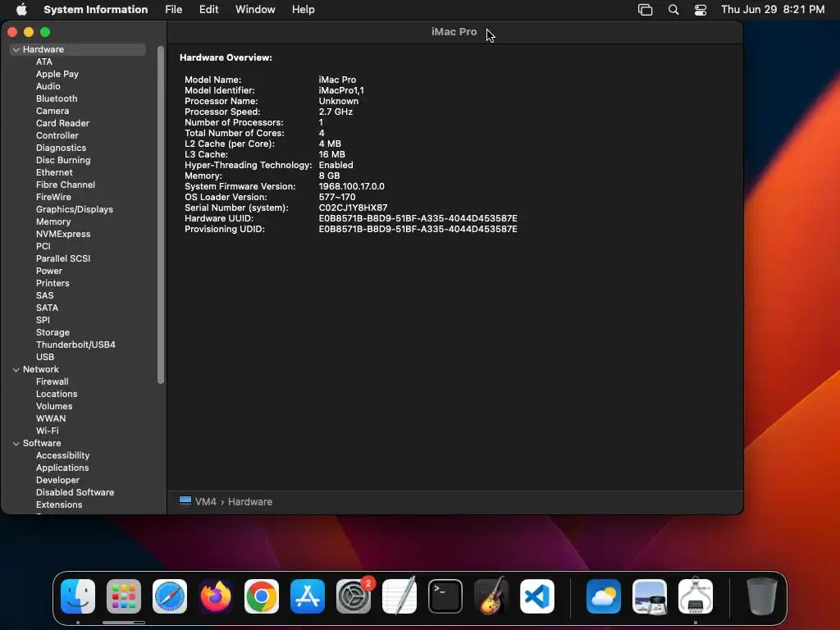Select Audio in the sidebar
Viewport: 840px width, 630px height.
tap(48, 86)
